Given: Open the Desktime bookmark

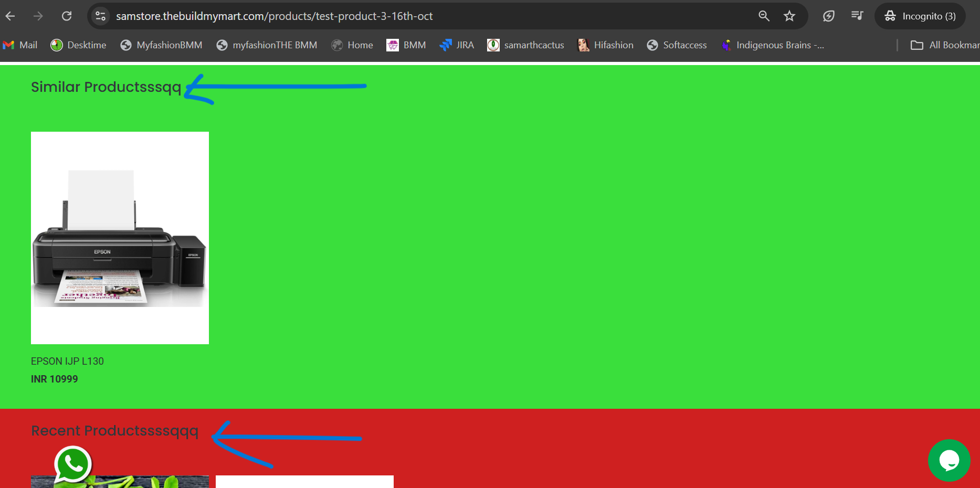Looking at the screenshot, I should (x=78, y=45).
